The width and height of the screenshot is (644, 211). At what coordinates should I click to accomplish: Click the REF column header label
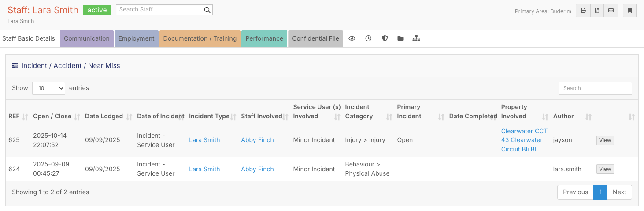(x=14, y=117)
